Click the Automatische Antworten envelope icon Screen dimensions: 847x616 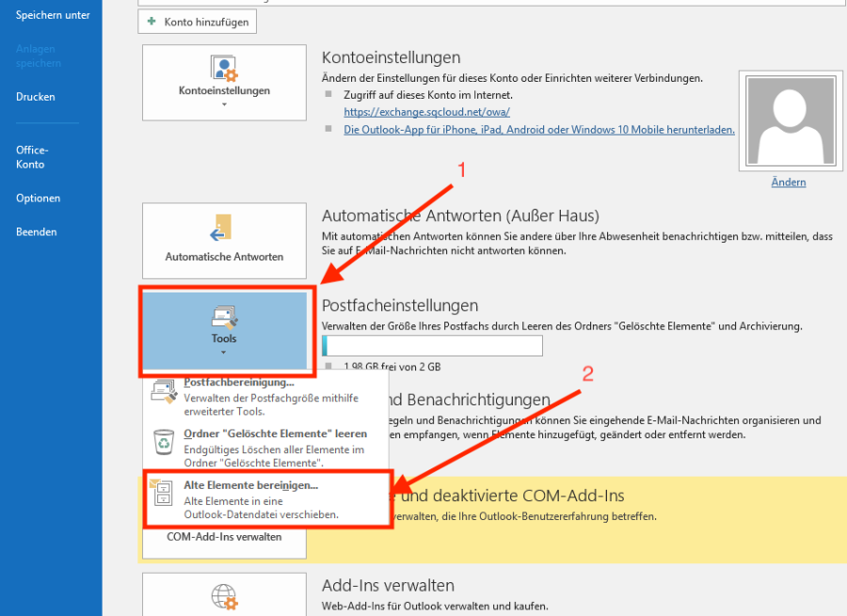(x=224, y=226)
